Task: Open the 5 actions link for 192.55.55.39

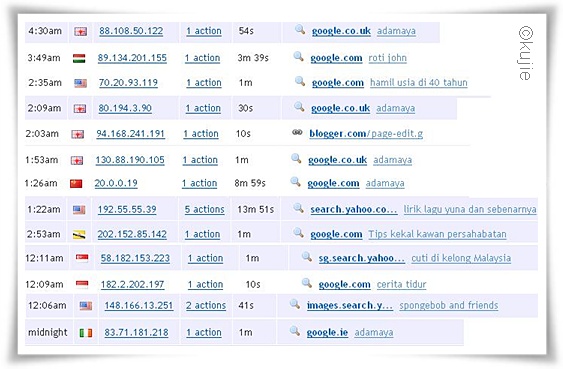Action: pos(205,210)
